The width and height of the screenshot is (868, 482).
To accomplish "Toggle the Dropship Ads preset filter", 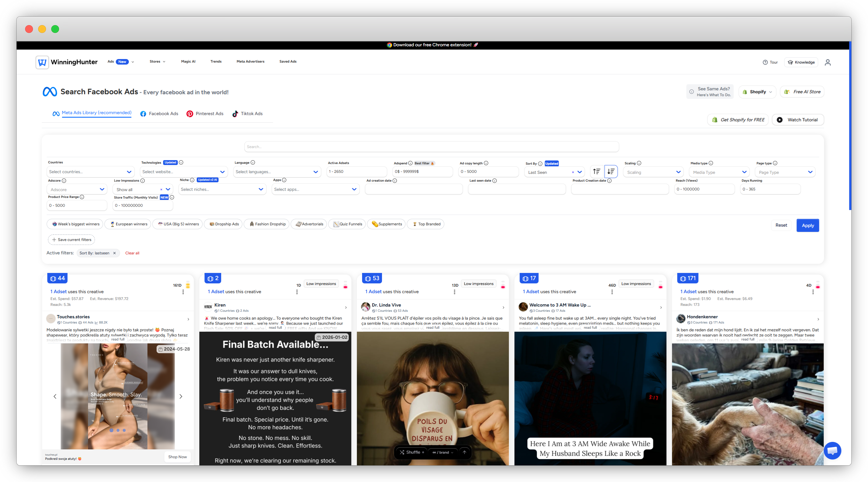I will tap(224, 224).
